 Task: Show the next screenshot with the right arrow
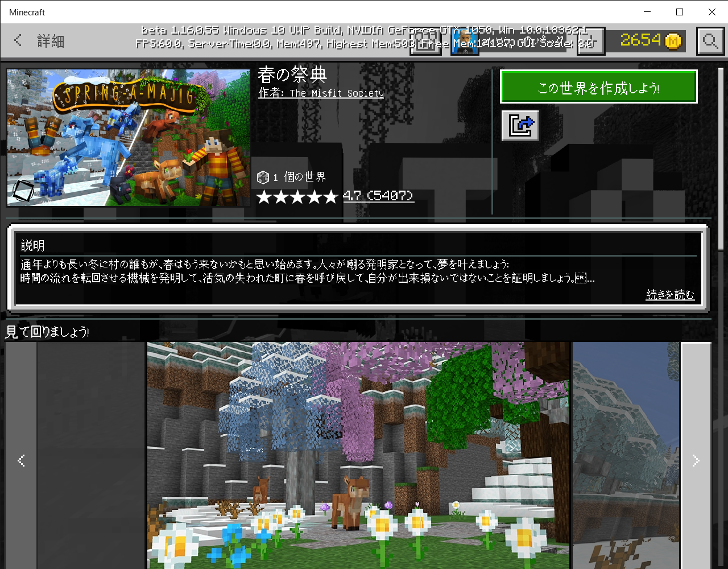[696, 460]
